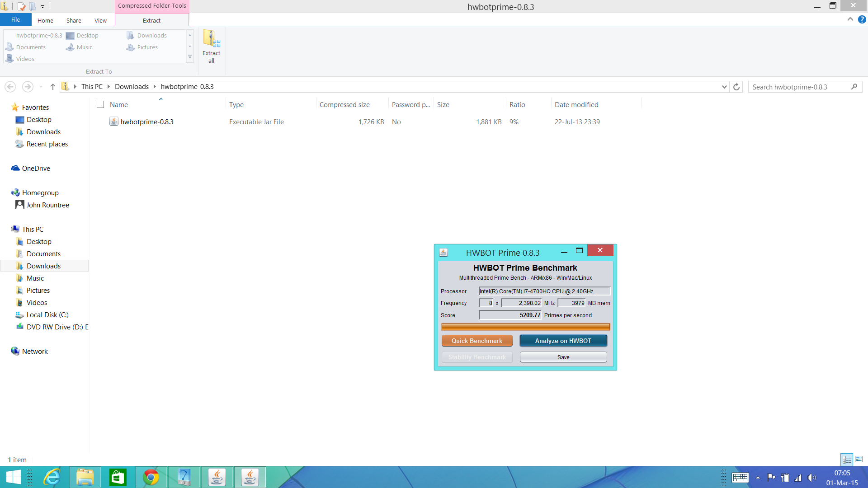Click the benchmark orange progress bar
This screenshot has height=488, width=868.
(x=525, y=327)
